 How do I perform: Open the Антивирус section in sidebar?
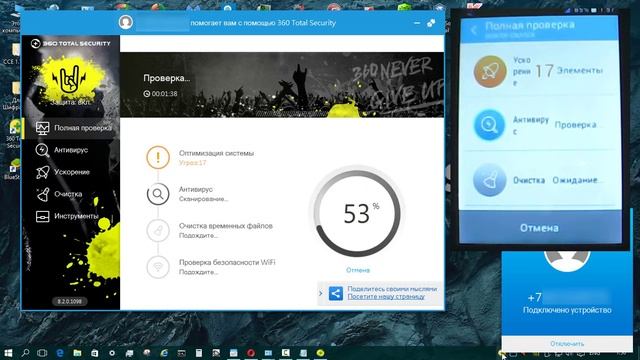[x=71, y=150]
